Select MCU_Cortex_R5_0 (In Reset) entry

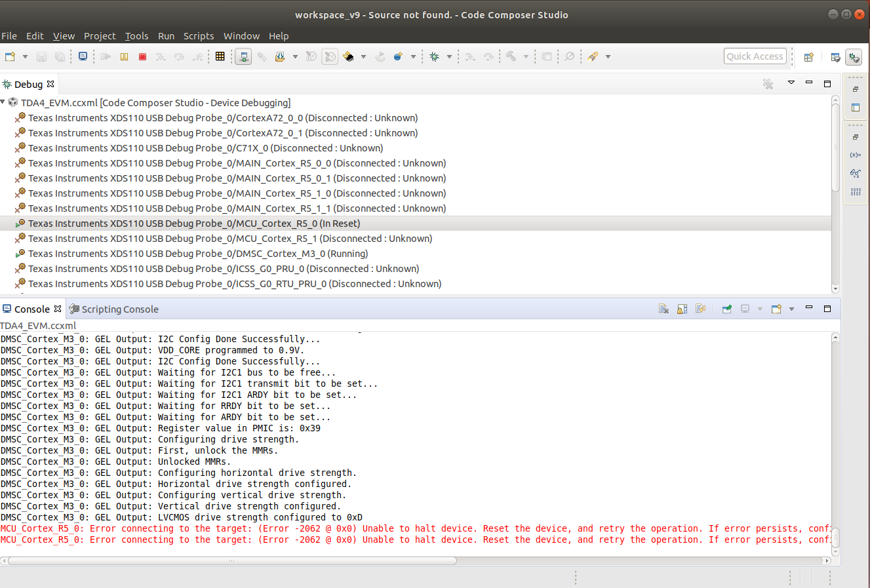click(x=194, y=224)
